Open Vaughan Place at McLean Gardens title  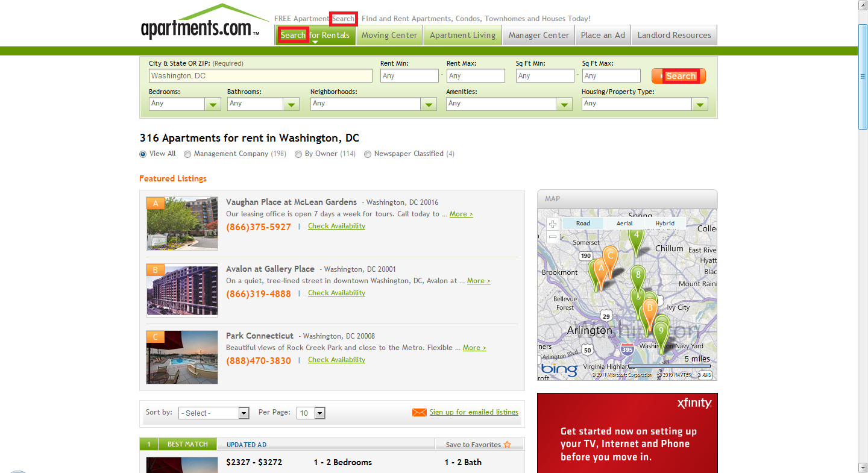291,202
